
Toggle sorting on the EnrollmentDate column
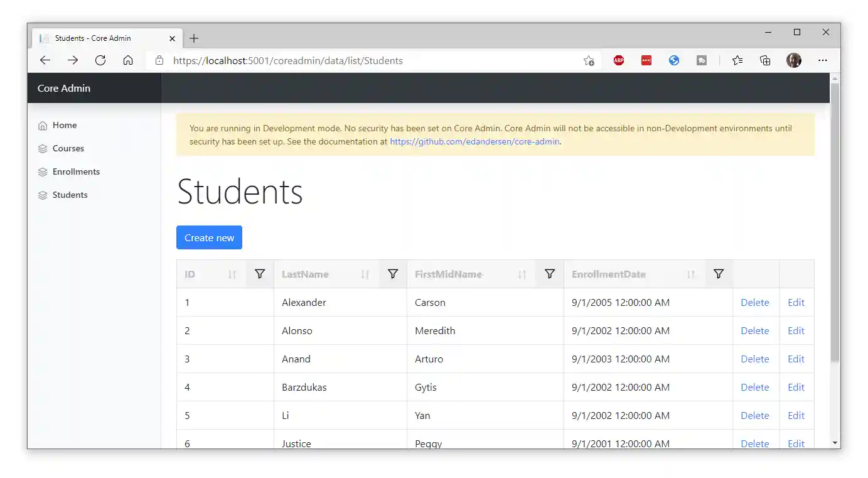point(691,274)
